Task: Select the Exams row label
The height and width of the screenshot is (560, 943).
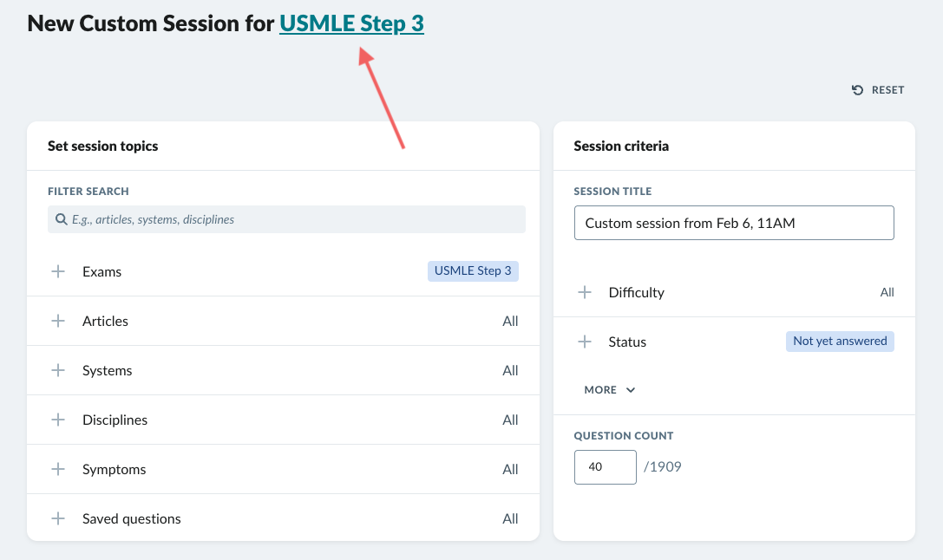Action: pyautogui.click(x=102, y=271)
